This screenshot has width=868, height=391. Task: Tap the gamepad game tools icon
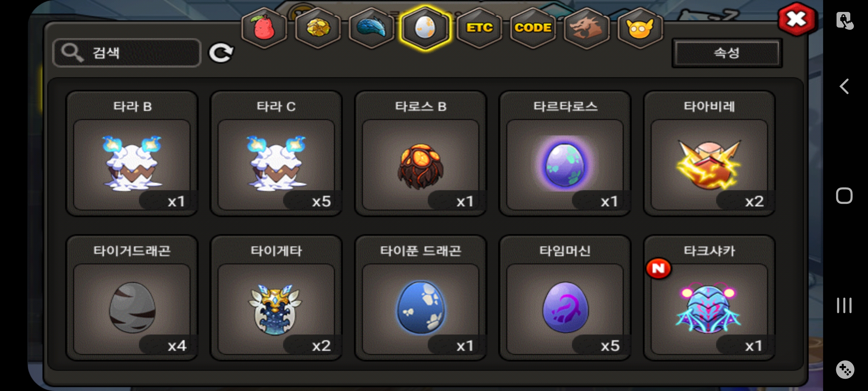pos(845,370)
